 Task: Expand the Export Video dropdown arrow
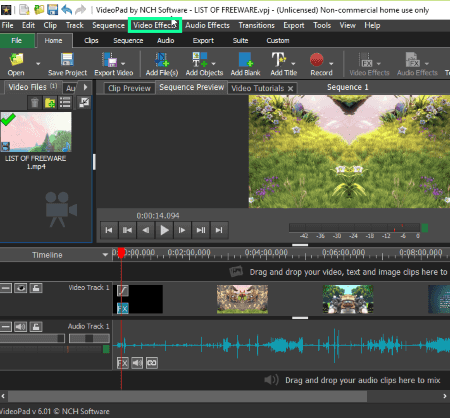click(123, 64)
